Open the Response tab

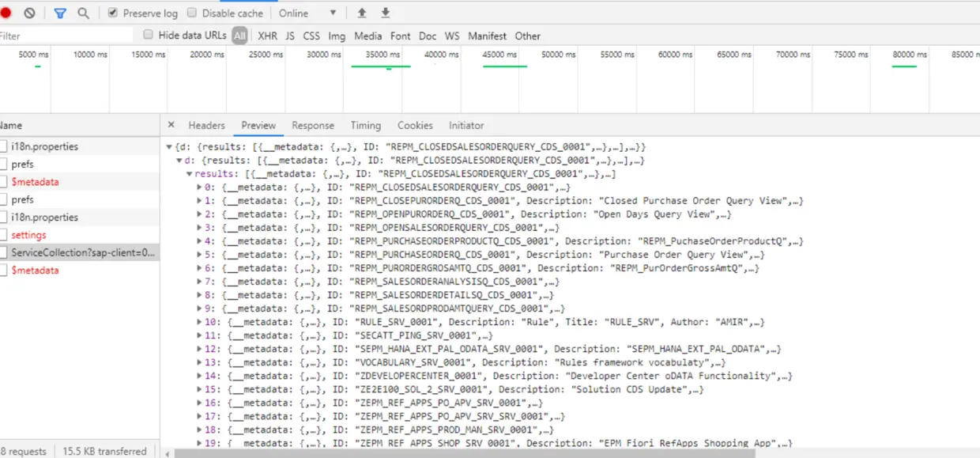[x=313, y=126]
